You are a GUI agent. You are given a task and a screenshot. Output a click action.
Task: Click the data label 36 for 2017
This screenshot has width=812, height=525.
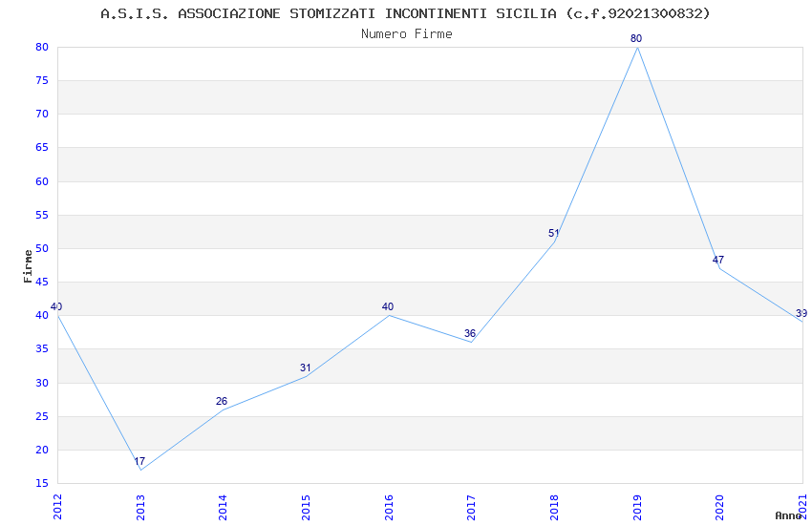[470, 334]
